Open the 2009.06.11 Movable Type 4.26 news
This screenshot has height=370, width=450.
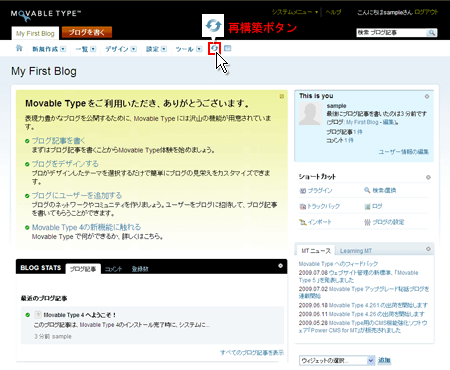coord(362,314)
